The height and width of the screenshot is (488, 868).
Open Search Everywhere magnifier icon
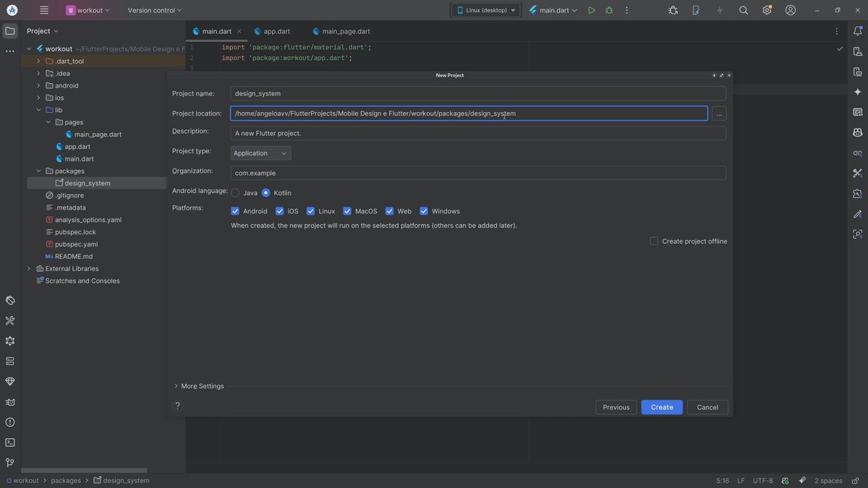click(x=744, y=10)
